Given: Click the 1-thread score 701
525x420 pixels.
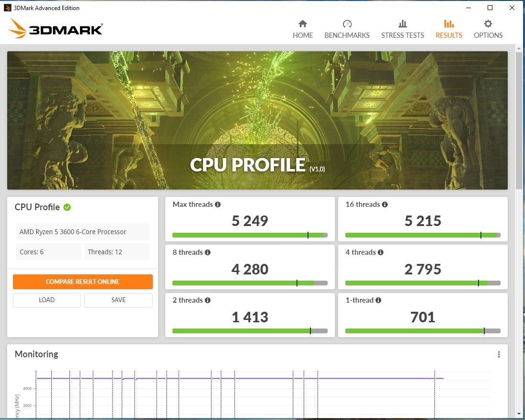Looking at the screenshot, I should pos(423,317).
